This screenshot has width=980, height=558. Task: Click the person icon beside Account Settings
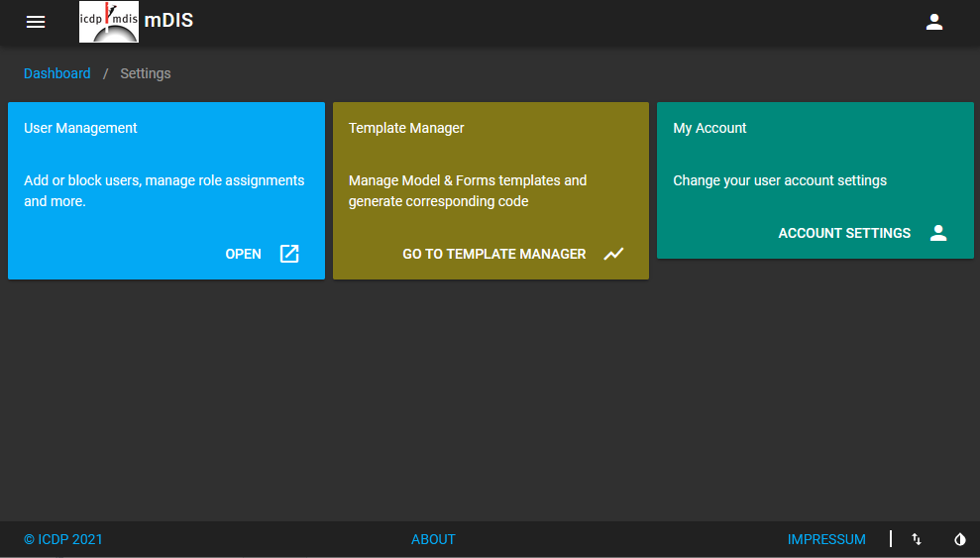938,233
